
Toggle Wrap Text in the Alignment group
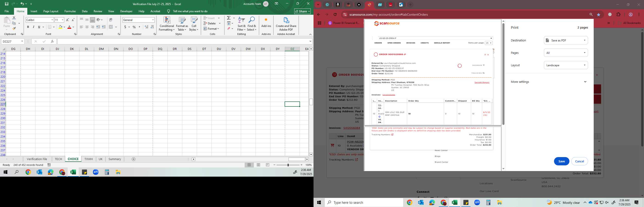pyautogui.click(x=111, y=20)
